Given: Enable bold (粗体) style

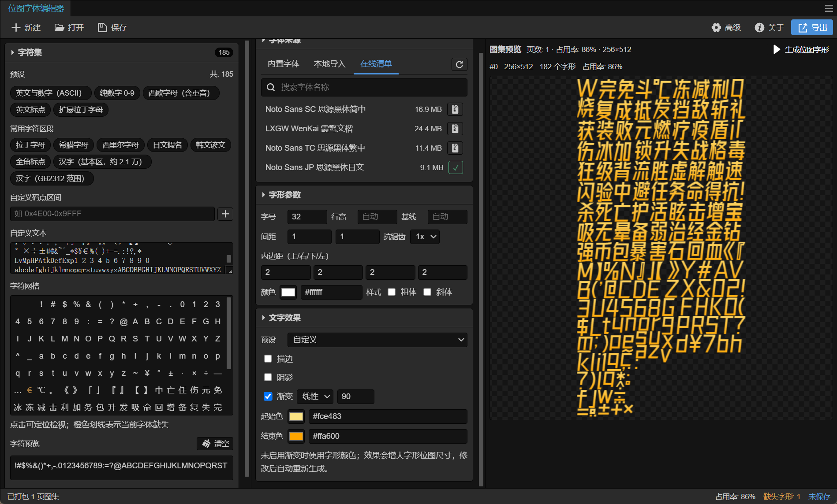Looking at the screenshot, I should 392,292.
